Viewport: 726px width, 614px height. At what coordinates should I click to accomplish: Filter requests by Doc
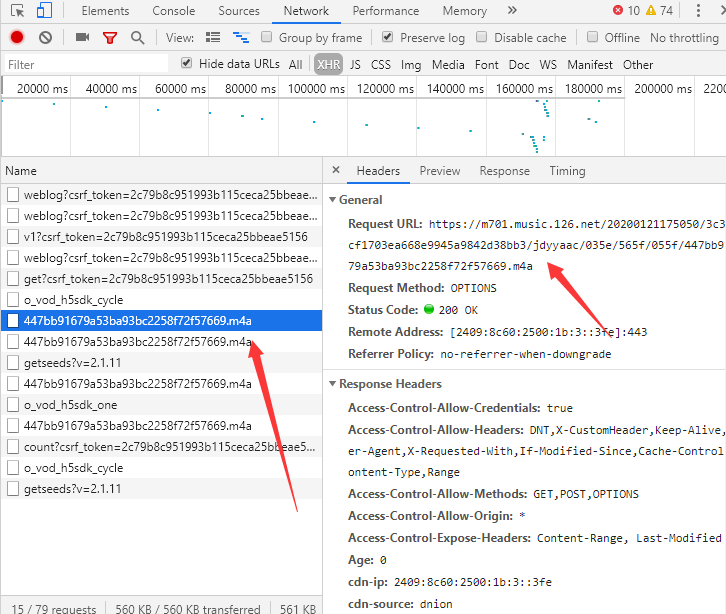tap(519, 64)
